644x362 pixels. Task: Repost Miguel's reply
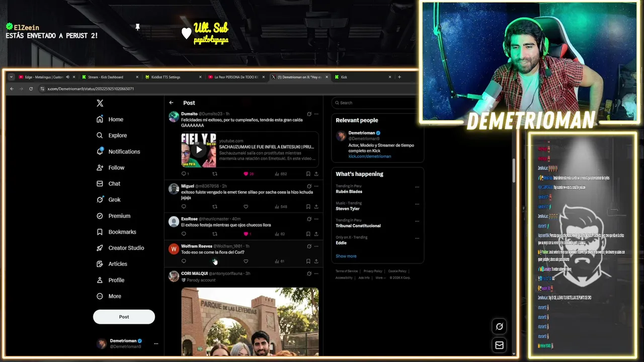tap(215, 207)
